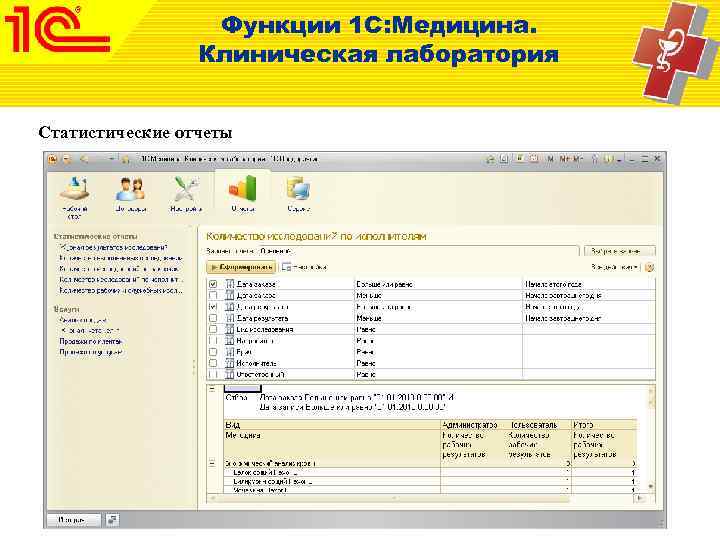Select the 'Вид' report header cell
The width and height of the screenshot is (720, 540).
[x=332, y=425]
